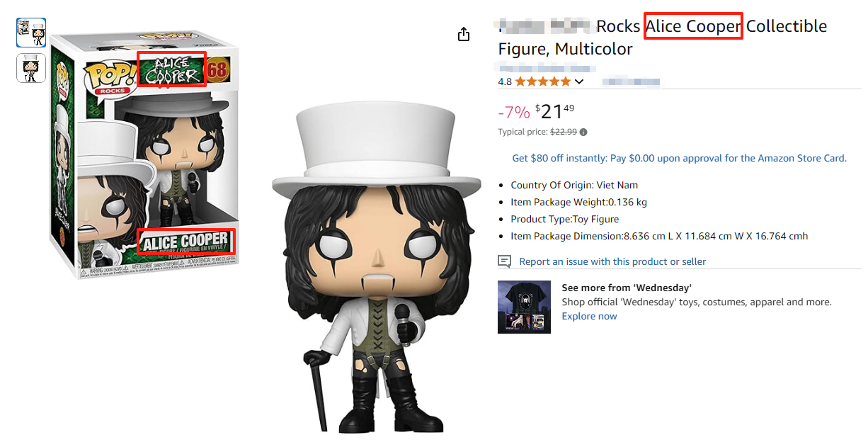The width and height of the screenshot is (868, 447).
Task: Open the Amazon Store Card $80 offer link
Action: pos(679,158)
